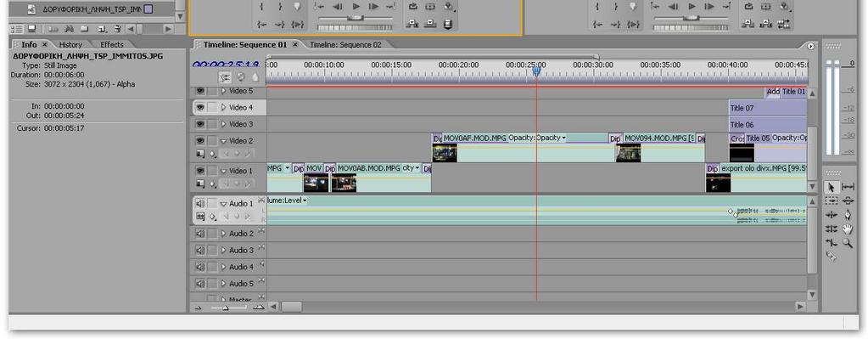Select the Pen tool
The height and width of the screenshot is (339, 868).
pos(848,215)
